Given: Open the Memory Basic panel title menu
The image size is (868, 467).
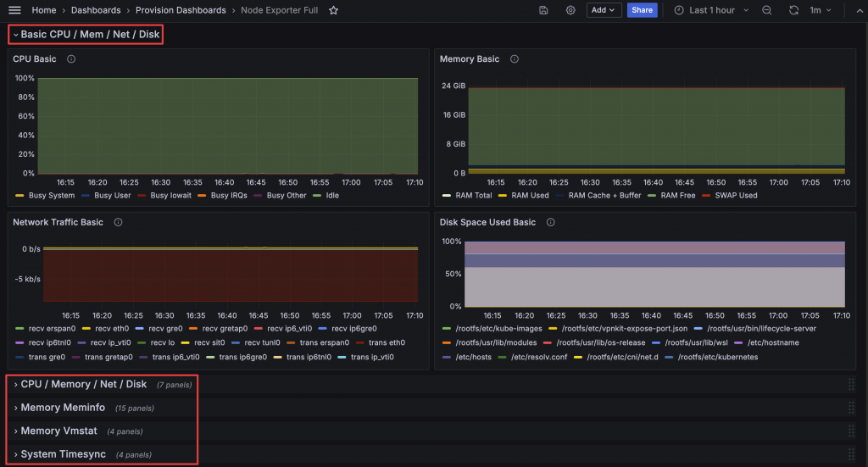Looking at the screenshot, I should pos(470,58).
